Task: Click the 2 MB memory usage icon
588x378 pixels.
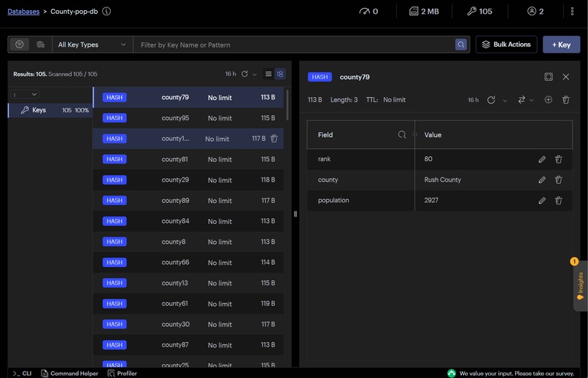Action: pyautogui.click(x=414, y=11)
